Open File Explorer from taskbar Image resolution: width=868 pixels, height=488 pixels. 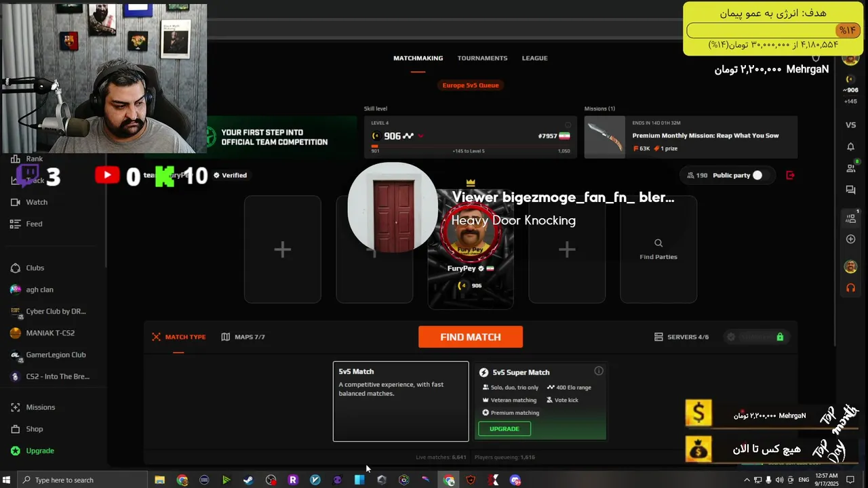160,480
